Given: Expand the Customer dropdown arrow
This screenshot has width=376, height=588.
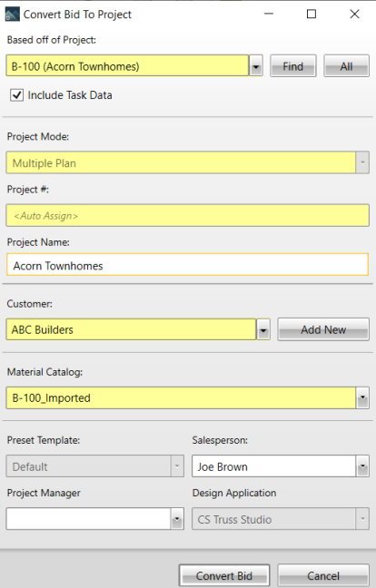Looking at the screenshot, I should (263, 329).
